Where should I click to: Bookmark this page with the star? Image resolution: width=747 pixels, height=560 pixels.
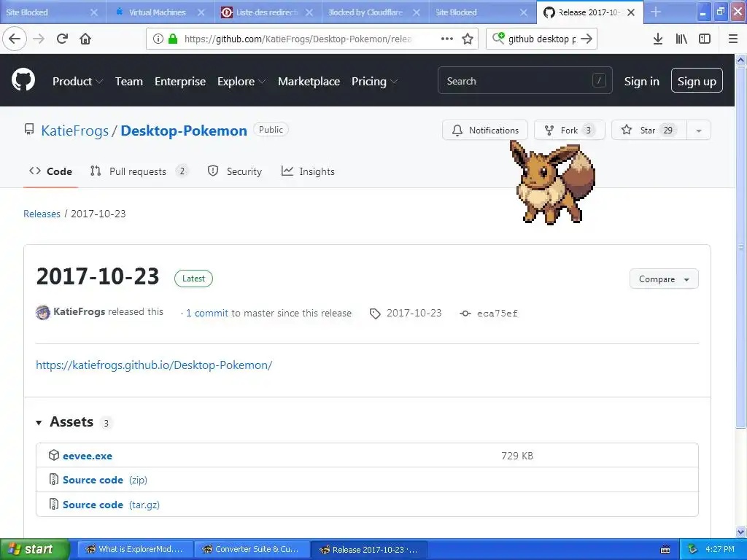(x=468, y=39)
